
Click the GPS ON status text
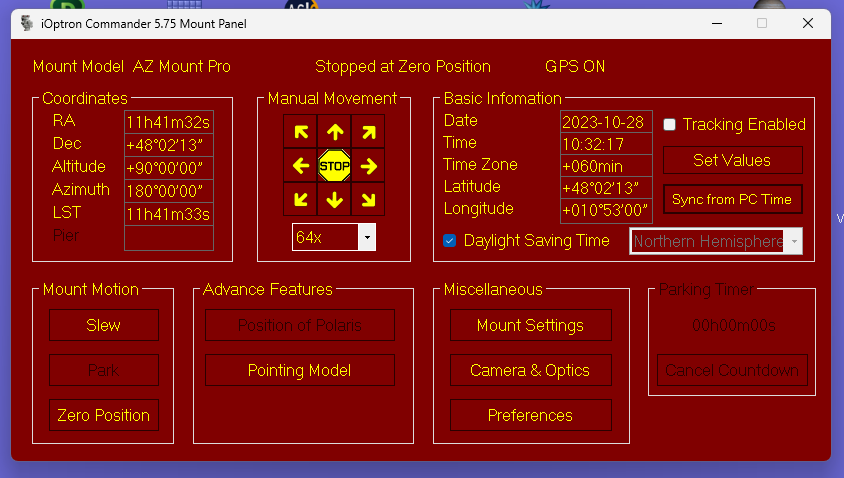575,66
